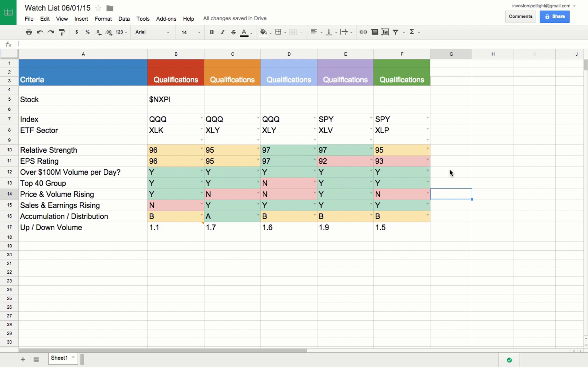Select row 14 header
This screenshot has width=588, height=368.
point(9,194)
